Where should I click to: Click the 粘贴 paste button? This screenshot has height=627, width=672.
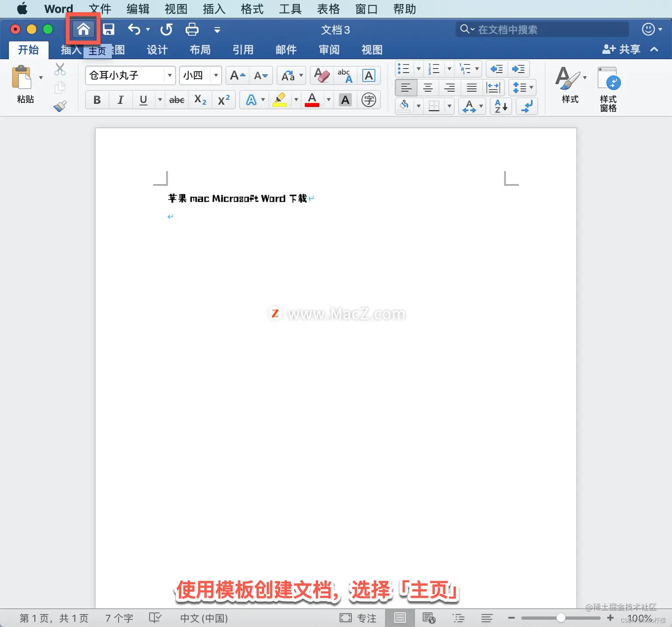click(25, 84)
